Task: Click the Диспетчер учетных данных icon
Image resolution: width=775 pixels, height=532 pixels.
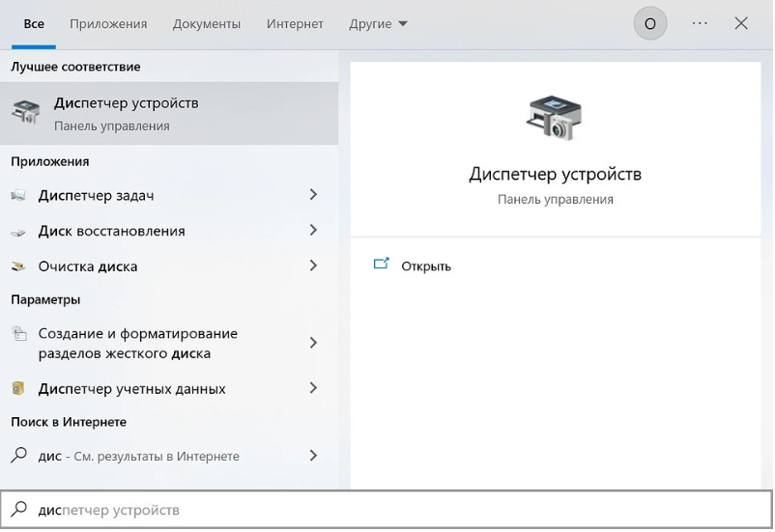Action: [x=19, y=389]
